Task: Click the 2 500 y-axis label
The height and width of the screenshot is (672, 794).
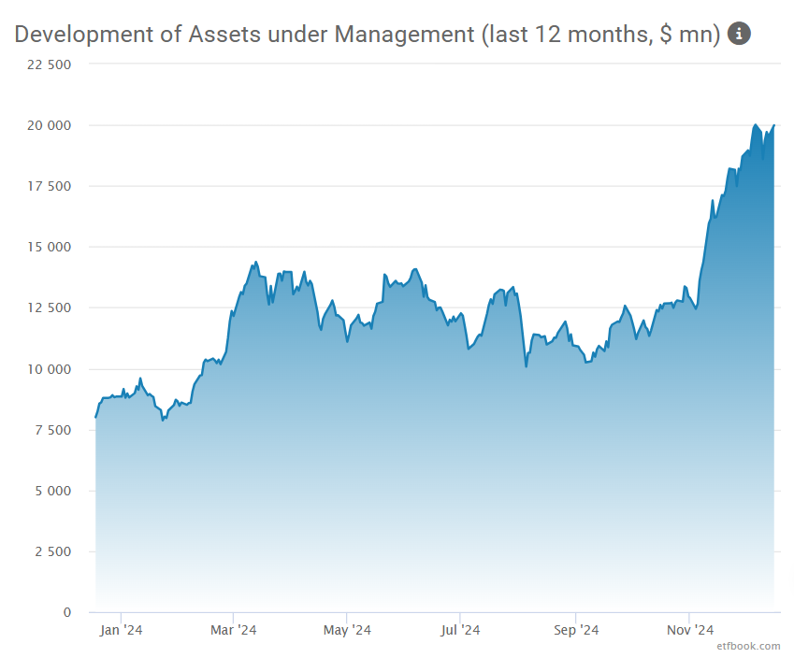Action: click(51, 551)
